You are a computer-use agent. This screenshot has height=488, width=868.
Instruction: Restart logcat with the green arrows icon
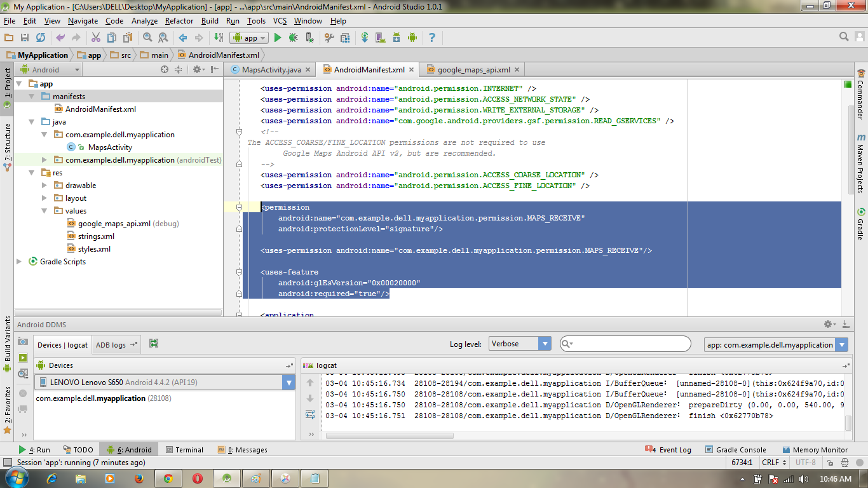[154, 344]
